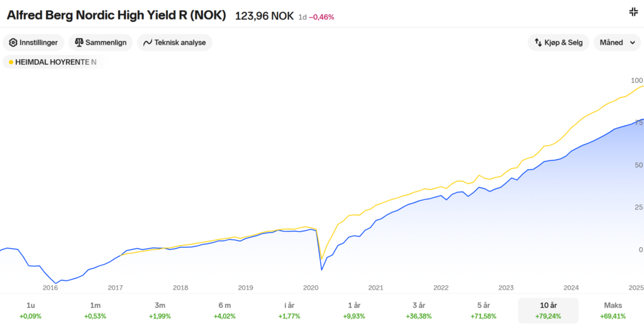Open the Sammenlign comparison button
This screenshot has width=644, height=325.
101,43
